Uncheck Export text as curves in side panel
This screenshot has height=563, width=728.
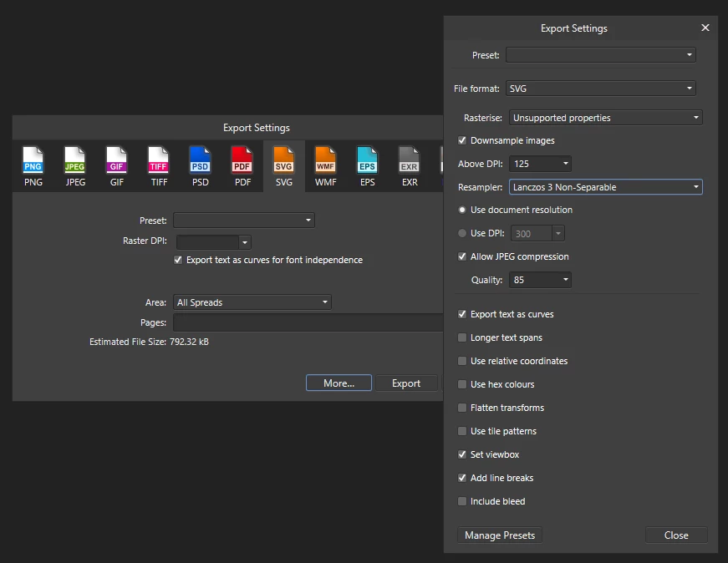tap(462, 314)
